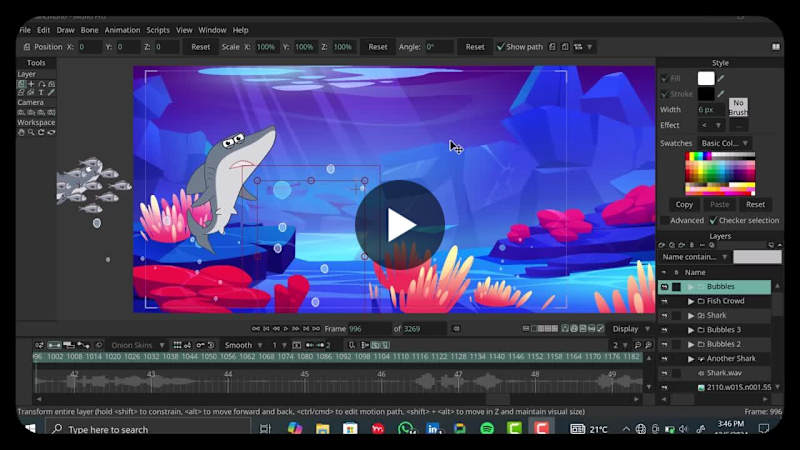Hide the Shark layer
Image resolution: width=800 pixels, height=450 pixels.
664,316
